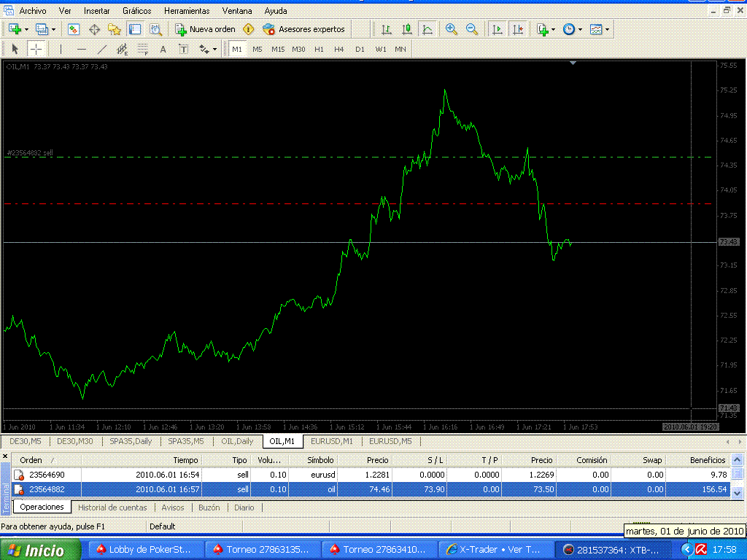Open the Gráficos menu

[x=136, y=10]
